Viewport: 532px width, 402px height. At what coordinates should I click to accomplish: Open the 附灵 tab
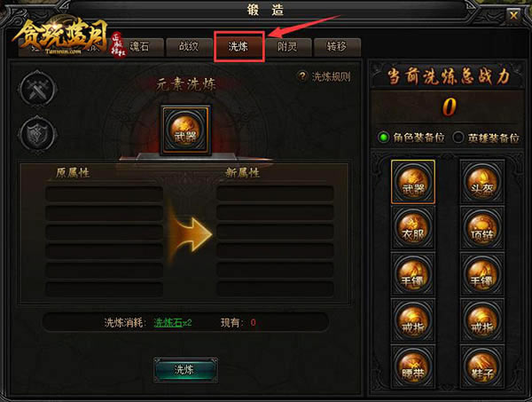pyautogui.click(x=287, y=47)
